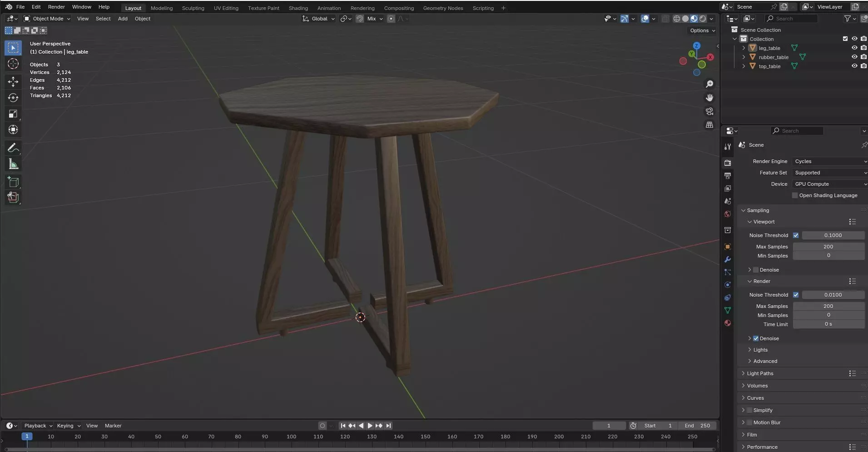
Task: Click the zoom viewport magnifier icon
Action: pyautogui.click(x=709, y=84)
